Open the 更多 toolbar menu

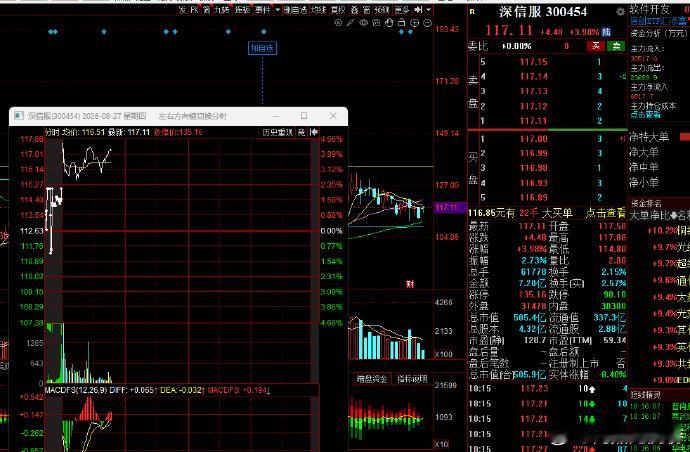402,10
